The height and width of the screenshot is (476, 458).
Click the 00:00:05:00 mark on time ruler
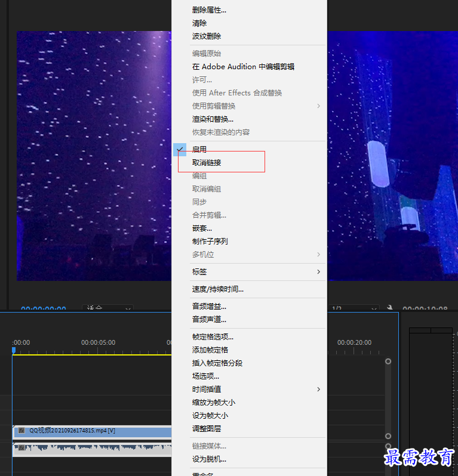(98, 342)
